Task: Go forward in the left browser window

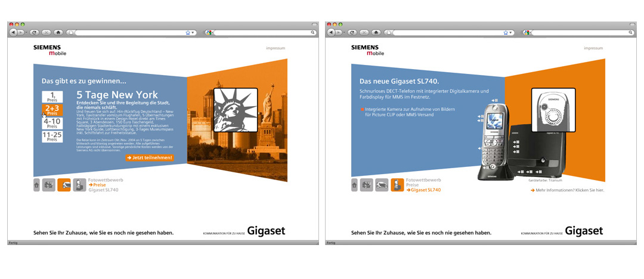Action: (20, 32)
